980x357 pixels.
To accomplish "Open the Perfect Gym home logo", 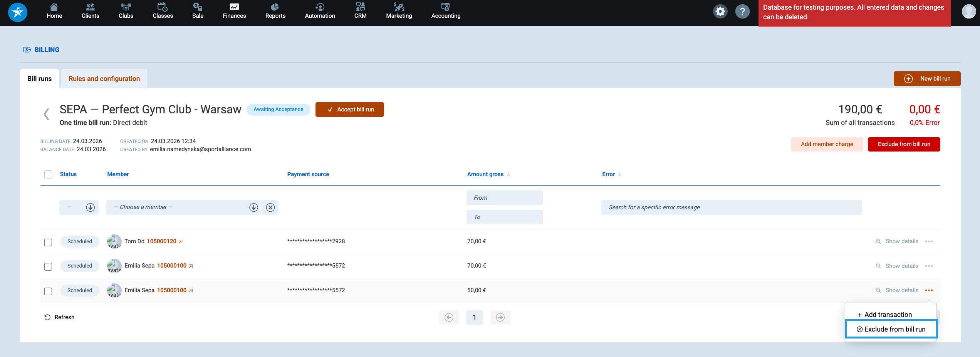I will coord(18,12).
